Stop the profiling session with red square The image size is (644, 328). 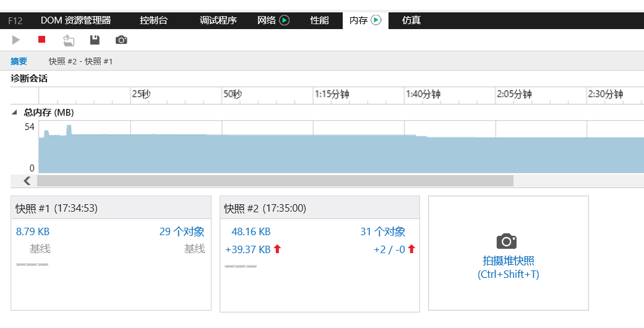(x=41, y=40)
